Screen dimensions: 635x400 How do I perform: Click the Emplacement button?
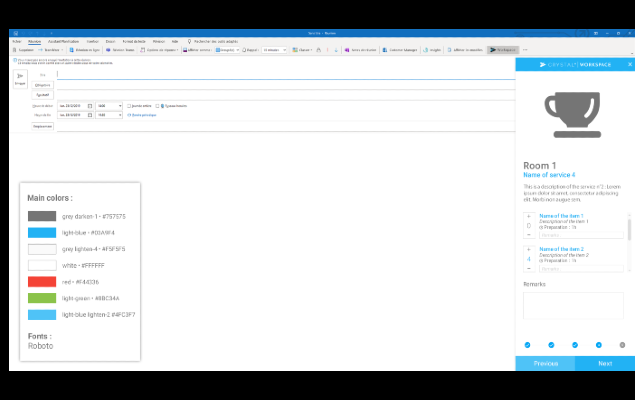pyautogui.click(x=43, y=126)
